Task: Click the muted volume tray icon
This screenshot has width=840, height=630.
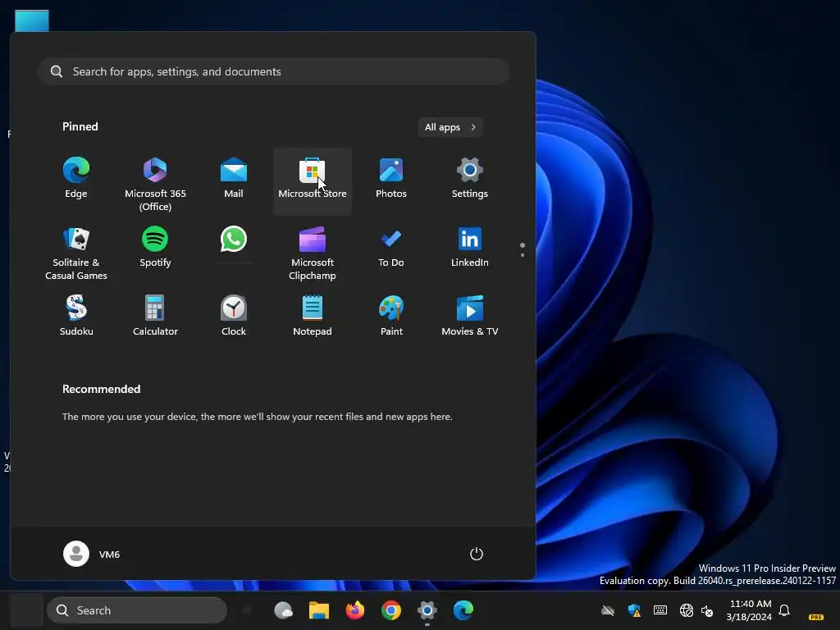Action: tap(707, 610)
